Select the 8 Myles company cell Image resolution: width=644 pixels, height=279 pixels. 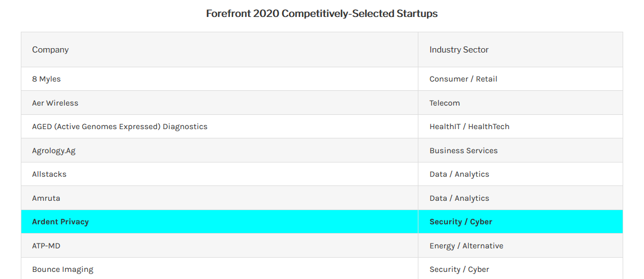coord(220,79)
